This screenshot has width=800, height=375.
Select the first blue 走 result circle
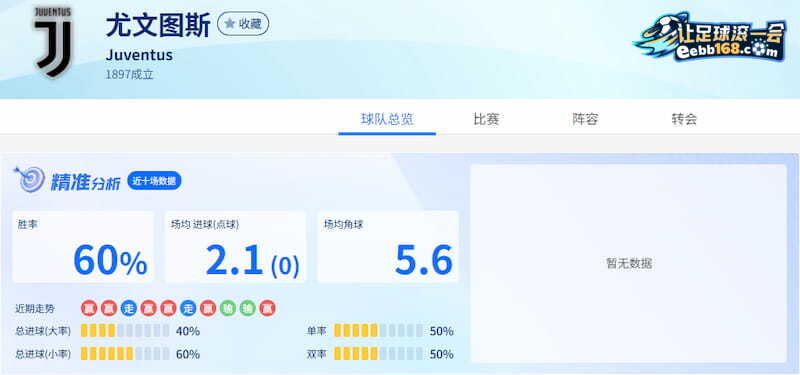(x=129, y=308)
